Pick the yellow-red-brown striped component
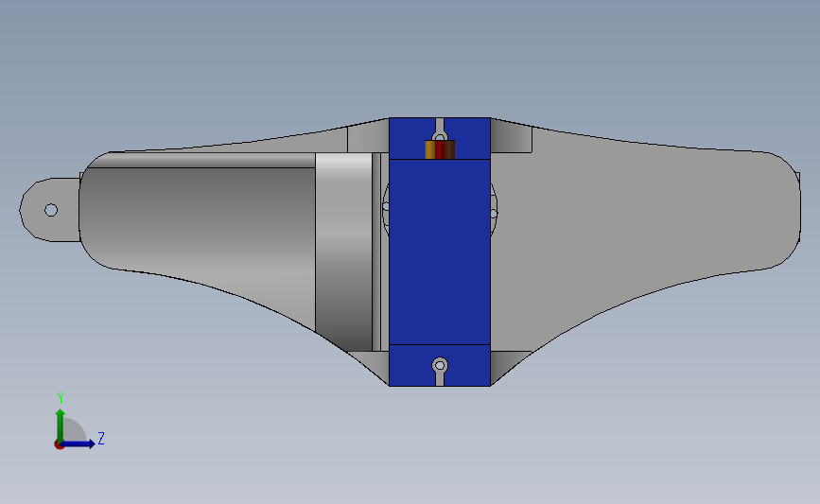Screen dimensions: 820x504 440,149
